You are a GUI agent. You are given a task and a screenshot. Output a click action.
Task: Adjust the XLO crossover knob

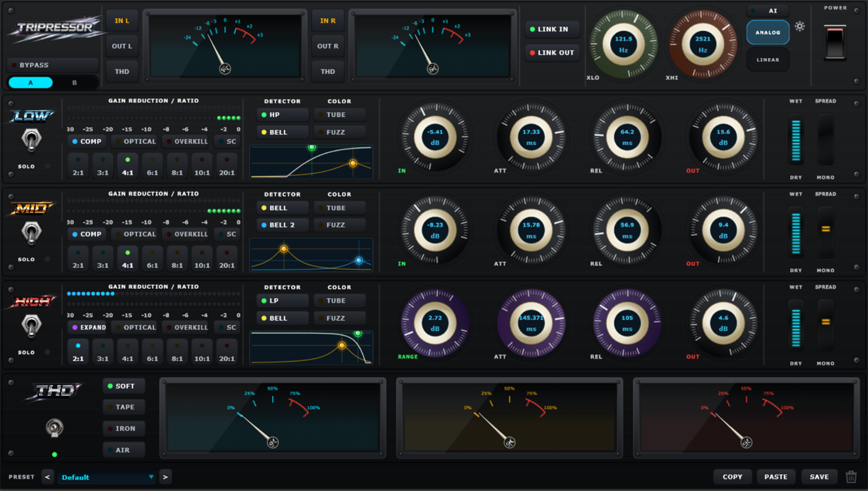[622, 43]
